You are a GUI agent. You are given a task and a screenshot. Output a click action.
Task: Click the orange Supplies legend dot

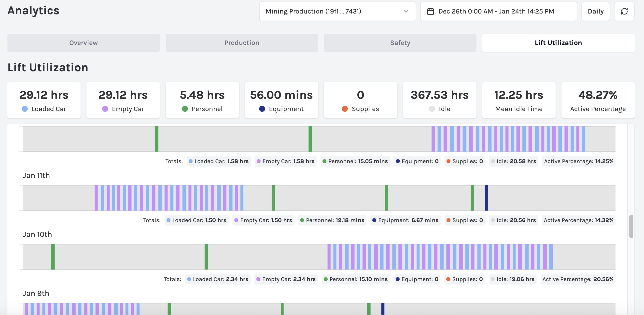pos(345,109)
